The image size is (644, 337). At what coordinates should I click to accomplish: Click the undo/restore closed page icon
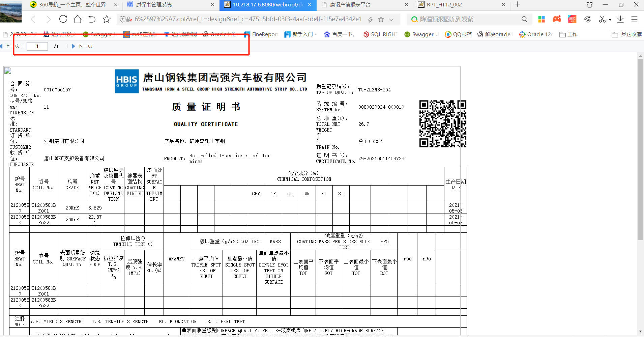92,19
